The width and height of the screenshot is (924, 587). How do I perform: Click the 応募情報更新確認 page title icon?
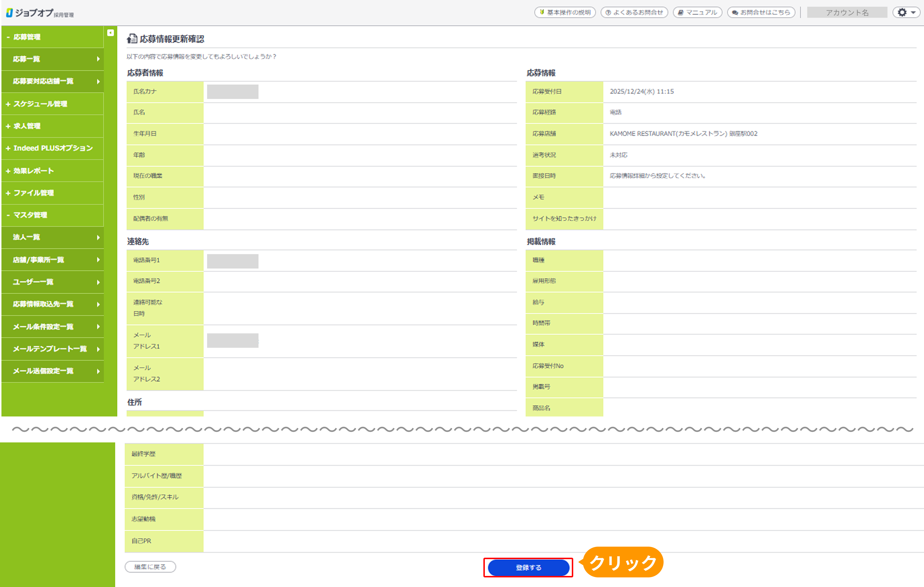[x=132, y=39]
